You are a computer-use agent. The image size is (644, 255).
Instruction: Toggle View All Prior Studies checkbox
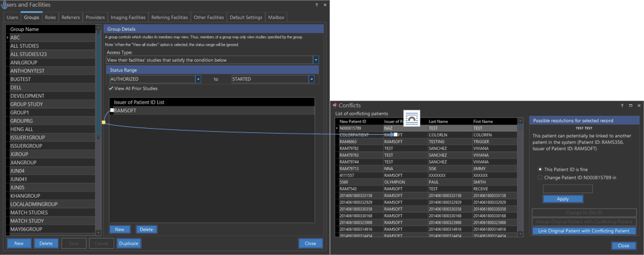[111, 88]
